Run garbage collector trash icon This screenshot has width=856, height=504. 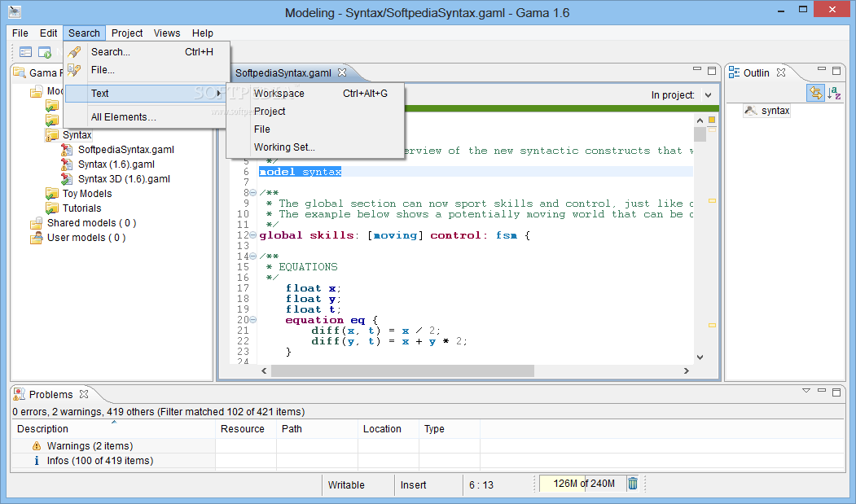[633, 484]
